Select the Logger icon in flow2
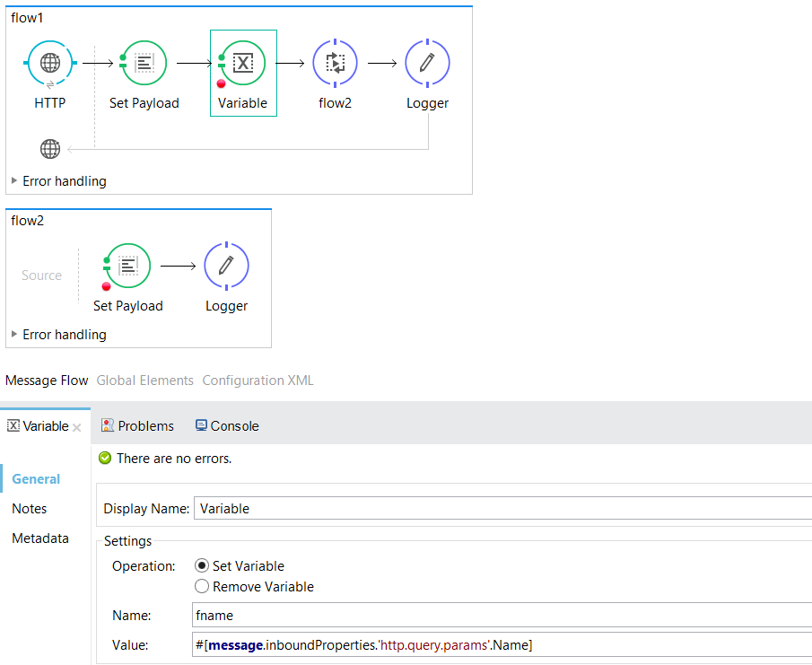 tap(226, 266)
